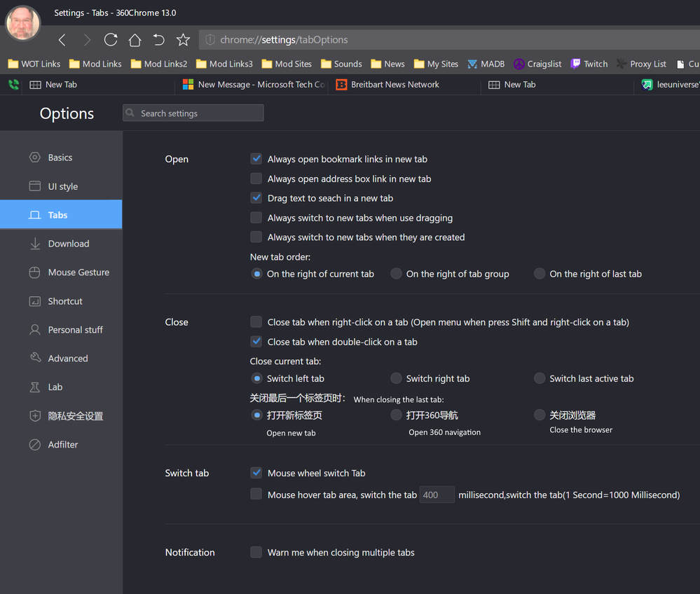
Task: Open the Mod Links2 bookmark folder
Action: (159, 64)
